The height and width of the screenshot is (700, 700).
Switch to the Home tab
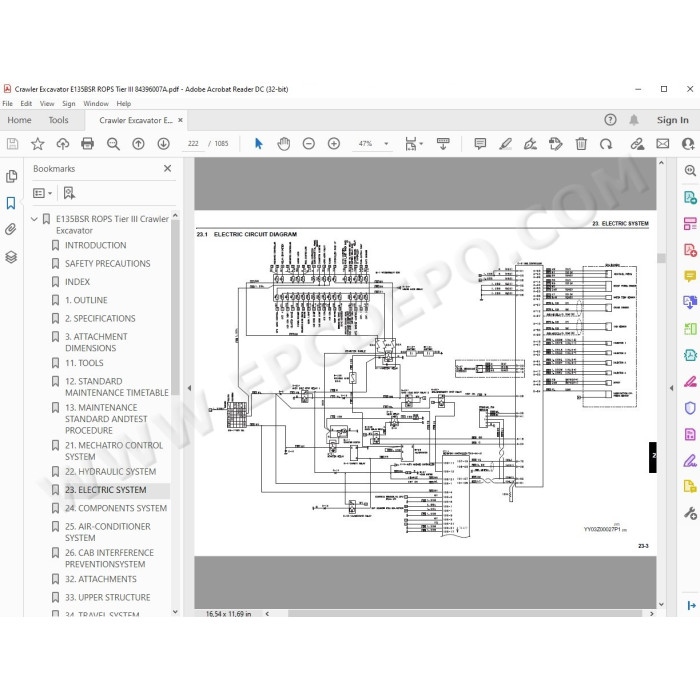(19, 120)
